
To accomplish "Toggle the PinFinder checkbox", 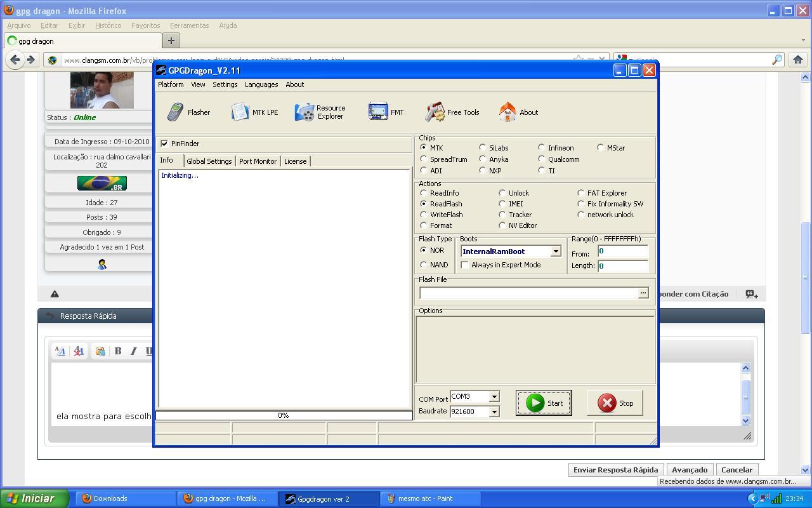I will pos(164,144).
